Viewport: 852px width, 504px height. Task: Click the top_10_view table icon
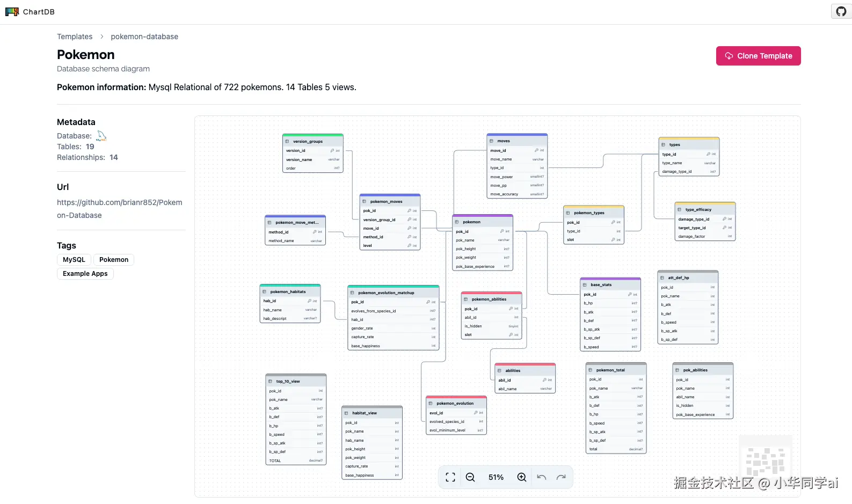[270, 382]
